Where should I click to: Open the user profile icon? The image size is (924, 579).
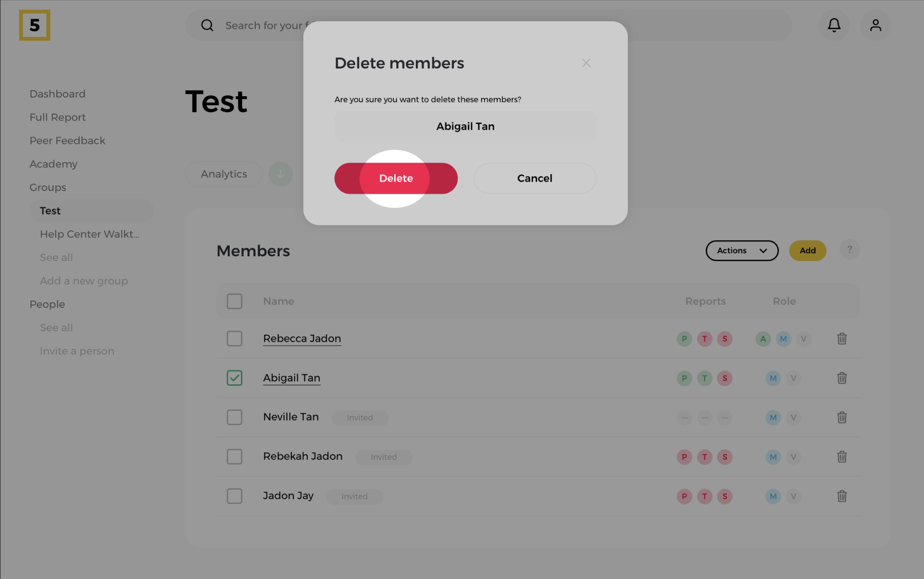875,25
